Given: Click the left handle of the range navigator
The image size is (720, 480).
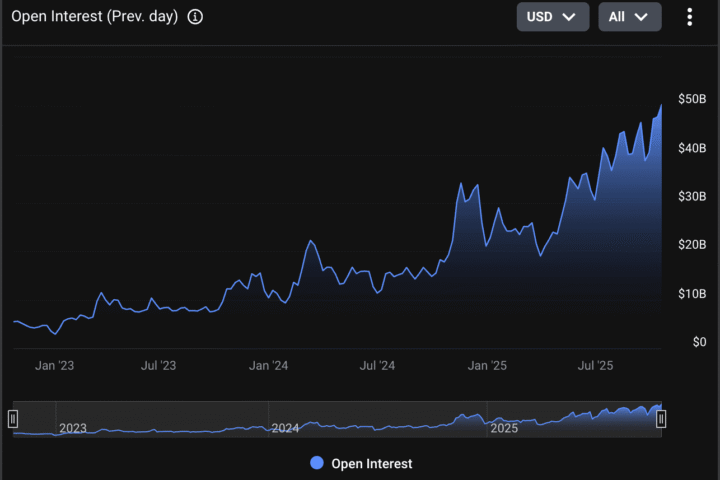Looking at the screenshot, I should coord(13,419).
